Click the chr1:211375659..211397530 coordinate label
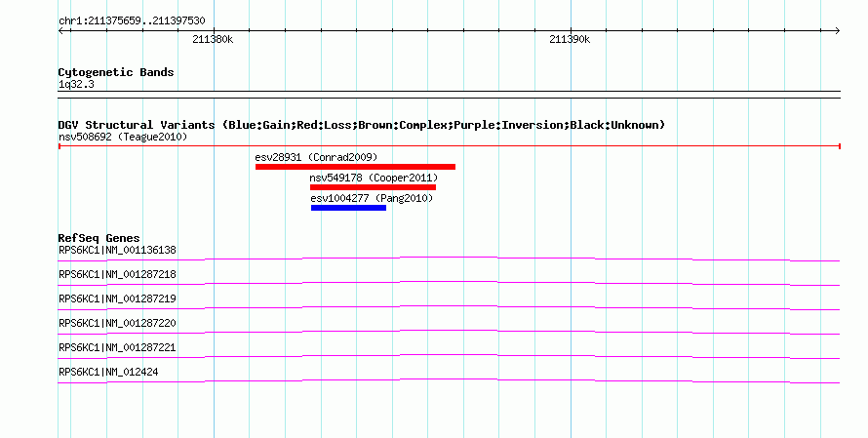868x438 pixels. point(132,21)
